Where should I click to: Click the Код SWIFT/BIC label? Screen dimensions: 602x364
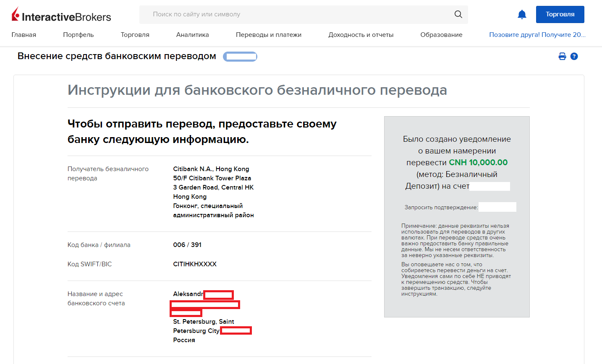tap(90, 264)
